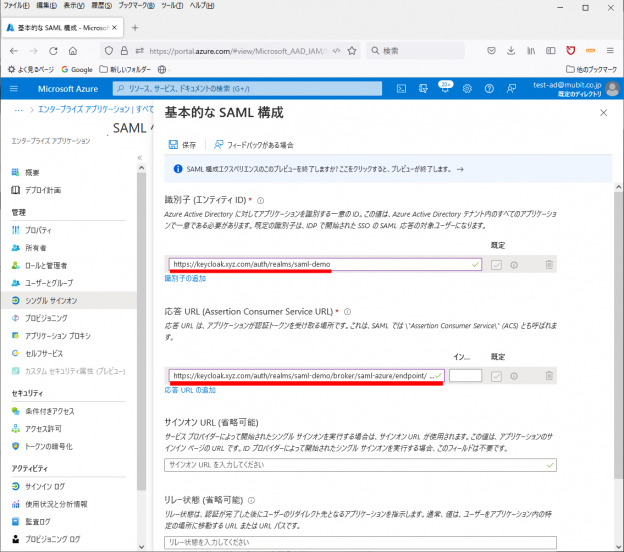624x552 pixels.
Task: Click info icon next to リレー状態 label
Action: pyautogui.click(x=252, y=500)
